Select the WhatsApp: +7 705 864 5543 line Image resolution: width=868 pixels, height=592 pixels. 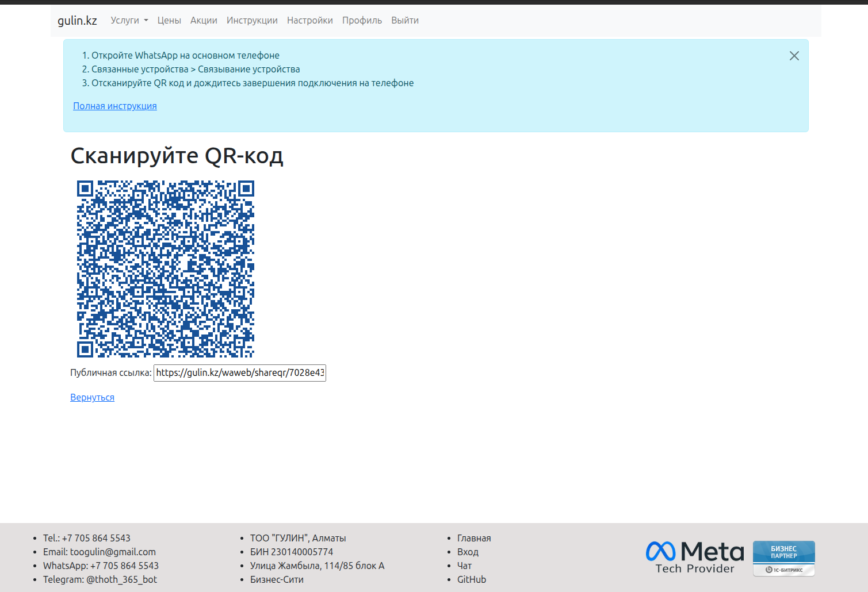tap(101, 566)
